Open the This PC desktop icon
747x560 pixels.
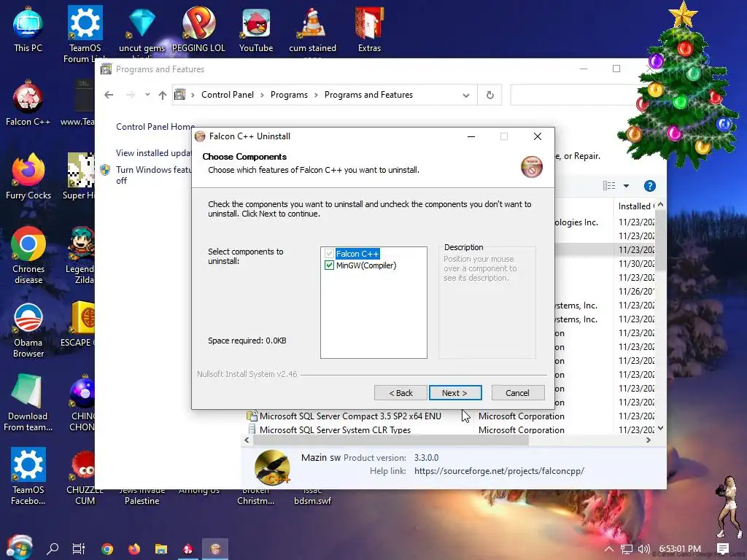click(x=28, y=30)
